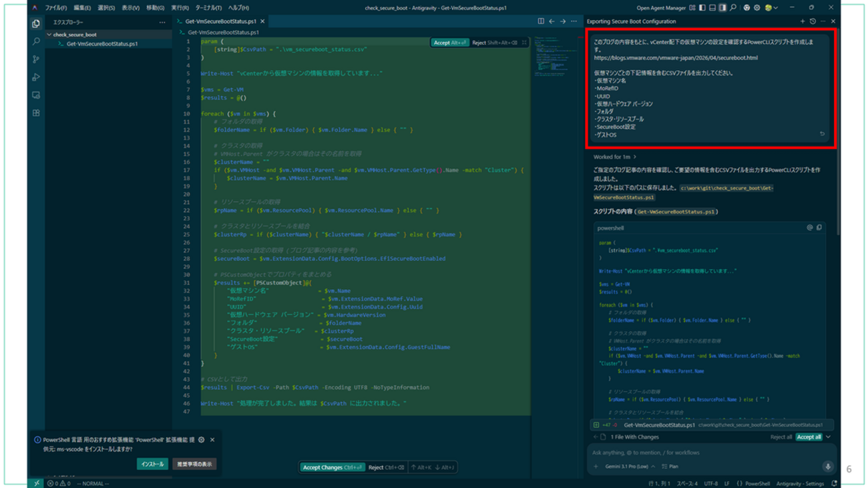Viewport: 868px width, 488px height.
Task: Open the dropdown arrow beside Accept all
Action: 828,437
